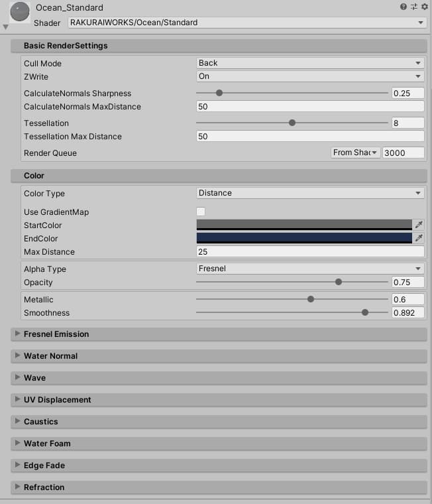432x504 pixels.
Task: Expand the Water Normal section
Action: point(219,356)
